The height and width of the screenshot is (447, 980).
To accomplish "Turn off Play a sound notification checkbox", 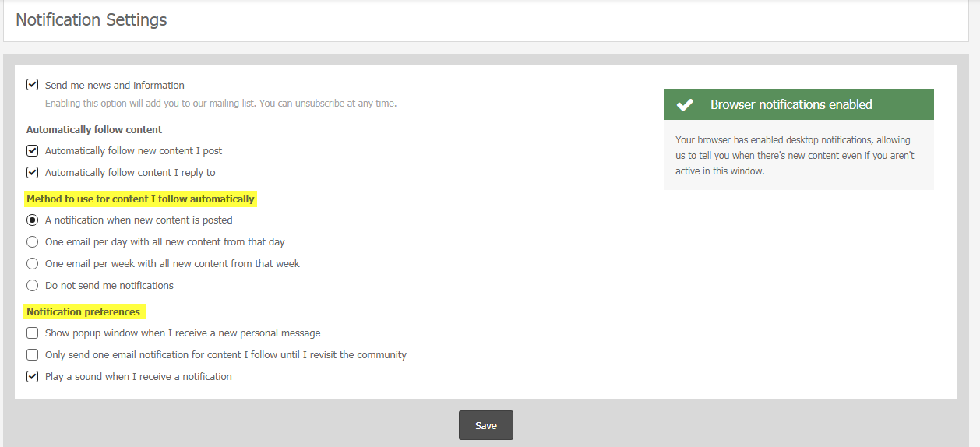I will (x=33, y=376).
